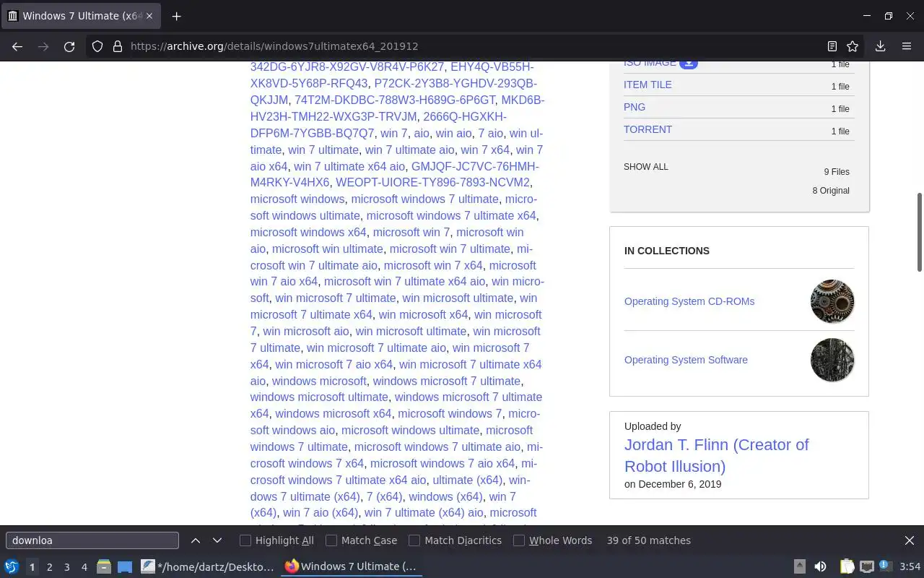Jump to the previous find match
The height and width of the screenshot is (578, 924).
tap(196, 540)
